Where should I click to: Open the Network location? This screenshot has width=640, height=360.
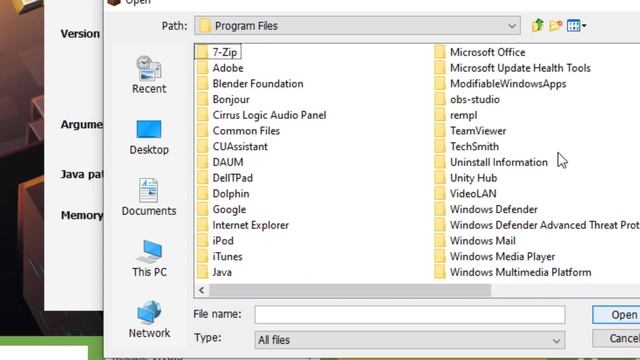(x=149, y=320)
